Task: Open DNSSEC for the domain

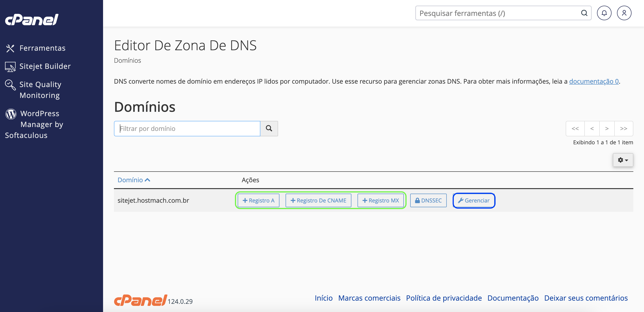Action: point(428,200)
